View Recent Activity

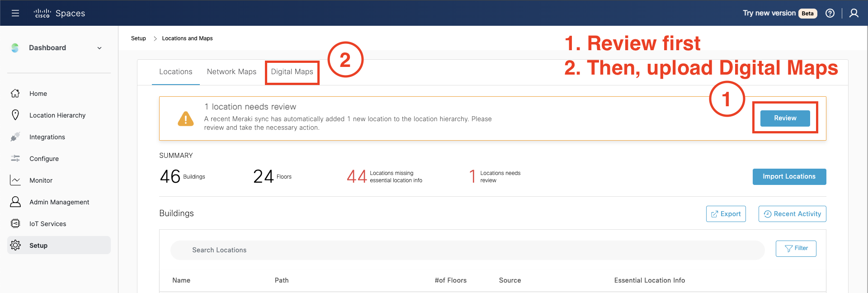pyautogui.click(x=792, y=214)
